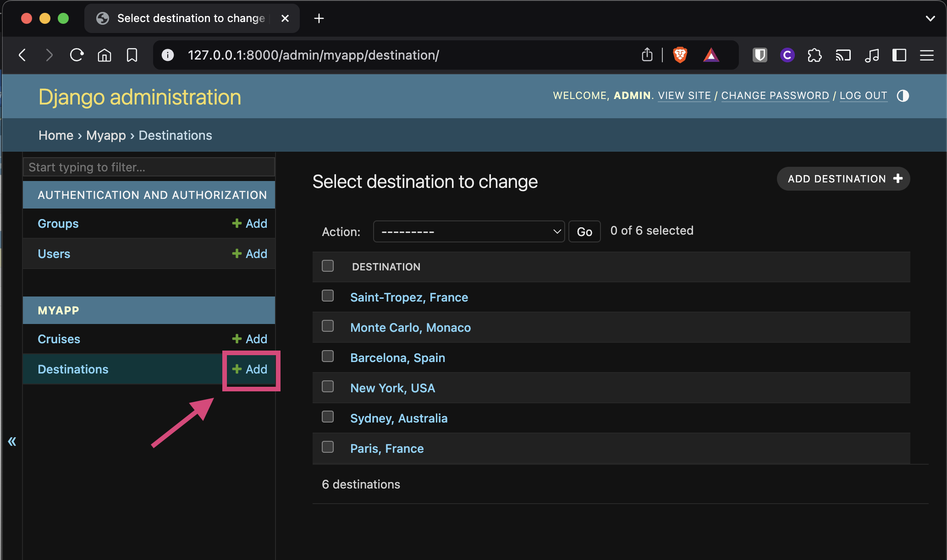Open the Brave Rewards triangle icon
947x560 pixels.
pos(711,55)
